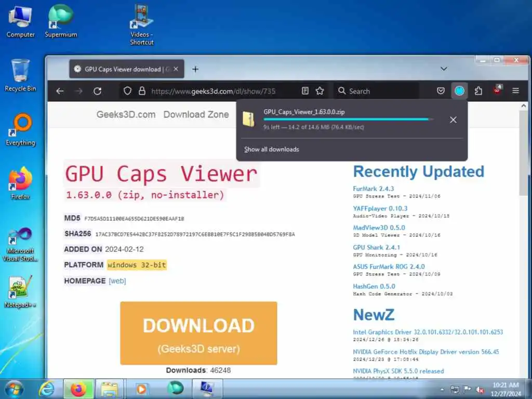Click the padlock site info icon
The image size is (532, 399).
pyautogui.click(x=142, y=91)
